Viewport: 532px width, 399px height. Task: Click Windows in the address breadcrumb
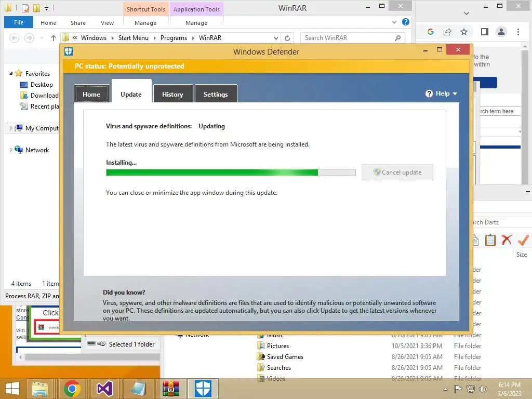(x=94, y=37)
